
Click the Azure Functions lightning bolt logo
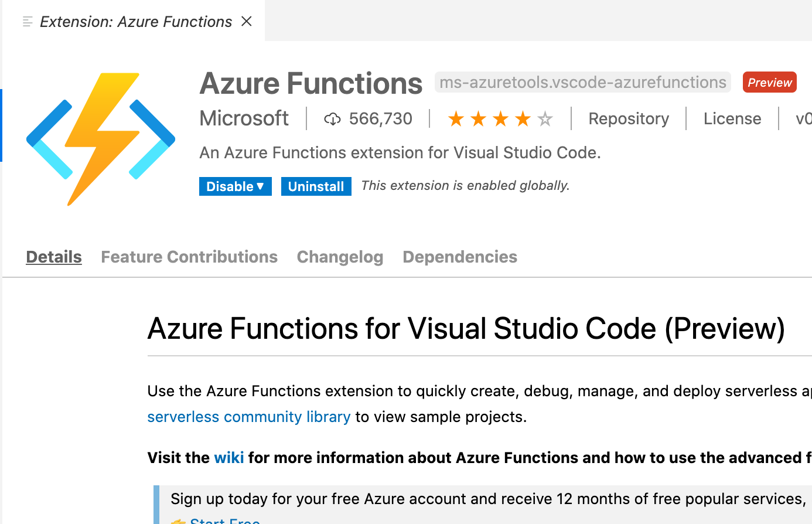100,138
